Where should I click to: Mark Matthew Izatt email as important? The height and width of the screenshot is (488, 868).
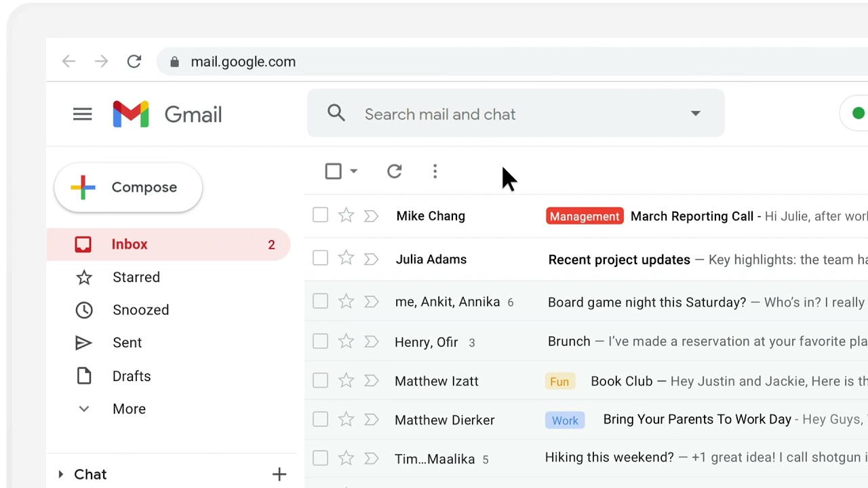[371, 382]
